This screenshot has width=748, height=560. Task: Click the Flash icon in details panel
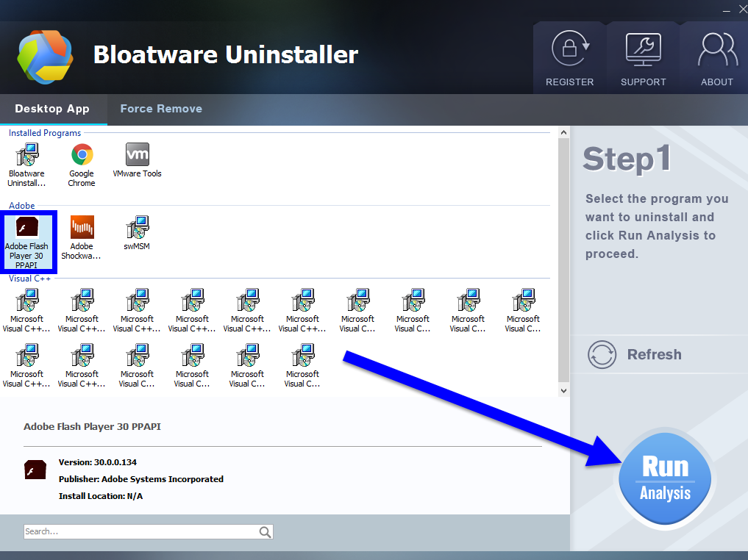[x=35, y=470]
